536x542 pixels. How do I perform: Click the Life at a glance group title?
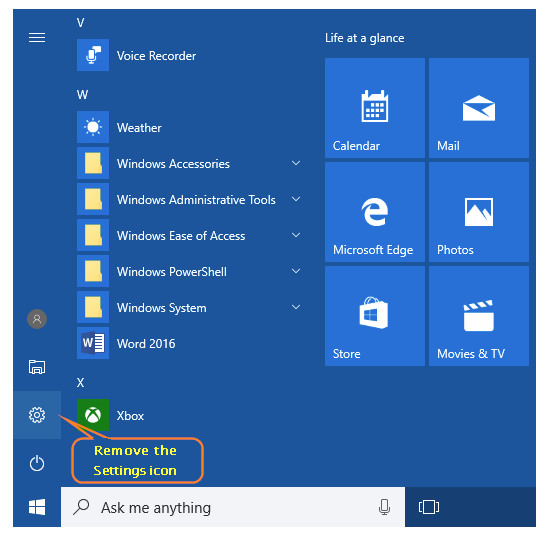pos(365,38)
